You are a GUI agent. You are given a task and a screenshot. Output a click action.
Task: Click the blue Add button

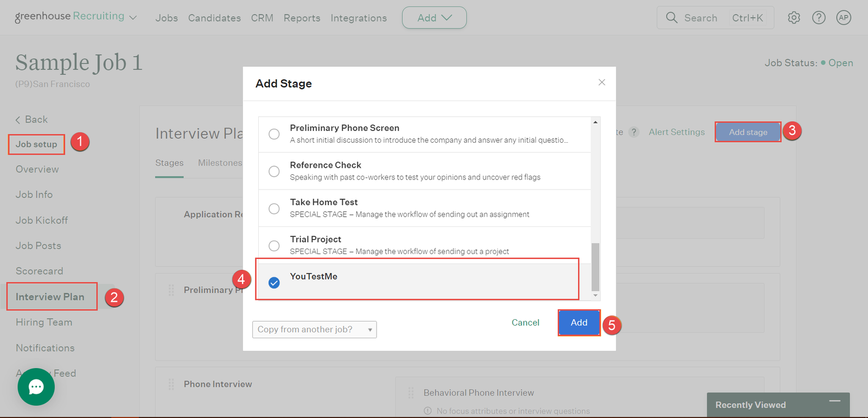click(579, 322)
